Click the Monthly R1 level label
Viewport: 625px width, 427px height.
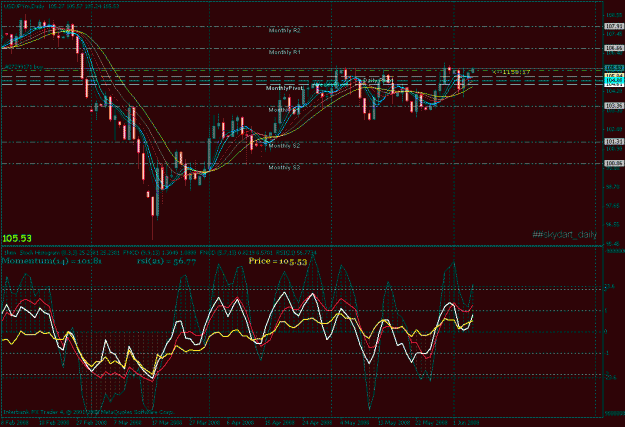[285, 52]
